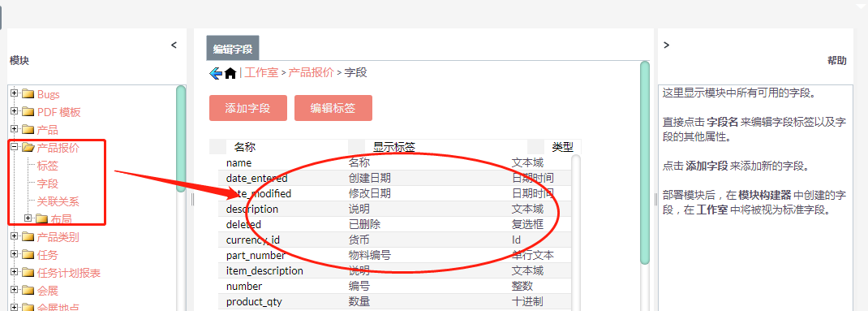Click the name field row

(394, 163)
